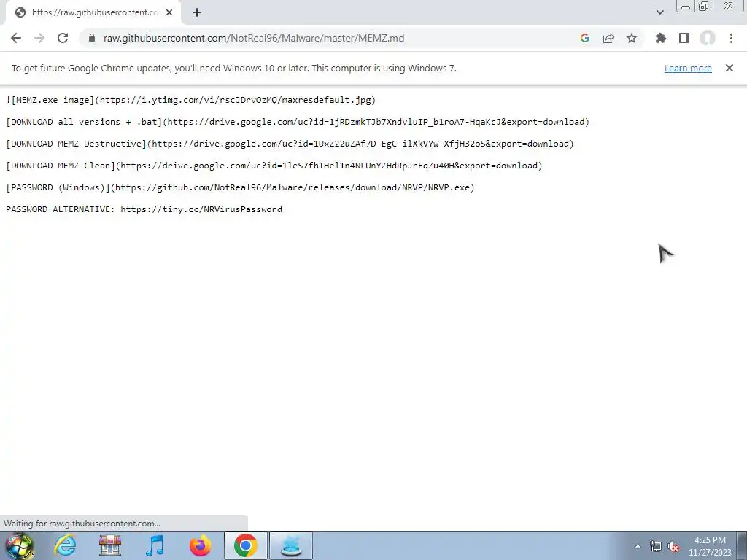
Task: Select the raw.githubusercontent.com tab
Action: click(93, 12)
